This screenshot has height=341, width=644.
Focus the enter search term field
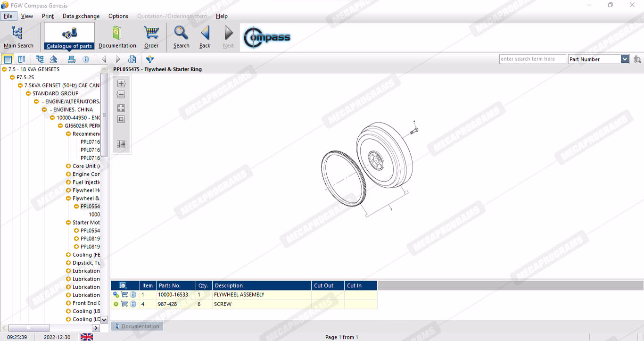(x=533, y=59)
